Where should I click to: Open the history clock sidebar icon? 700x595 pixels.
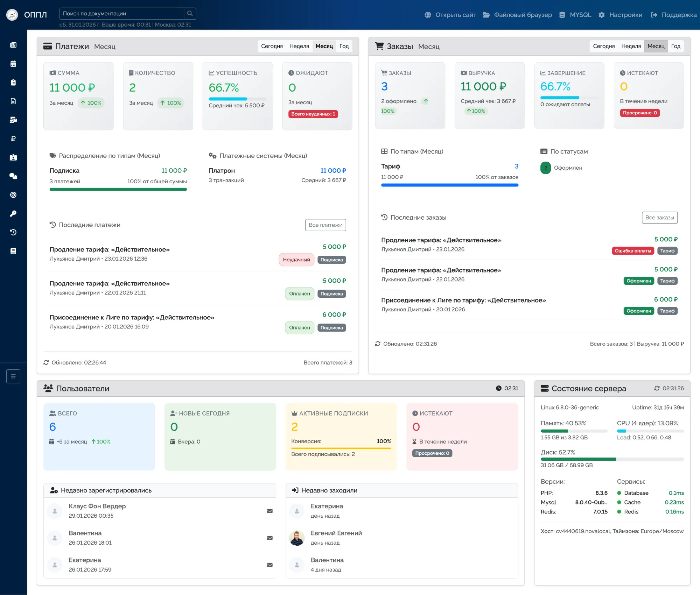click(13, 232)
